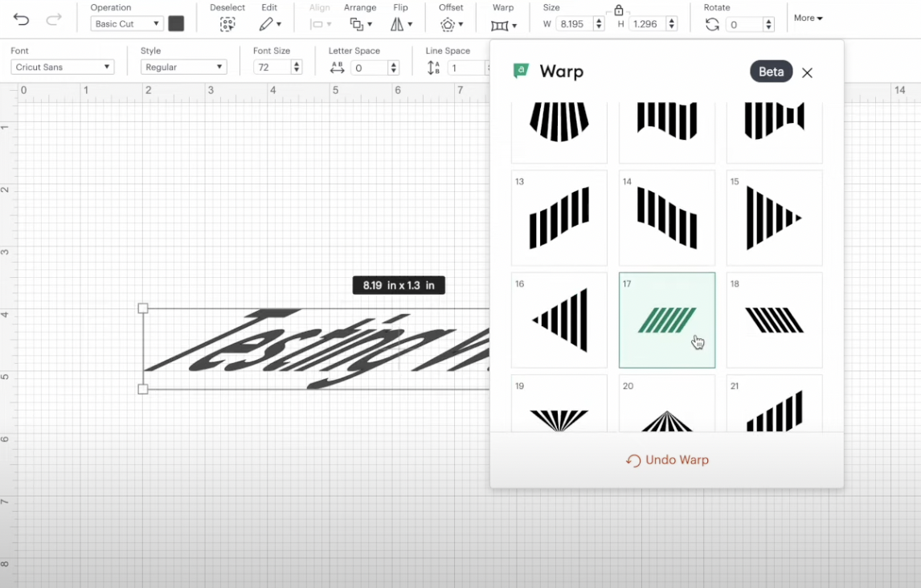Open the More menu

click(808, 18)
